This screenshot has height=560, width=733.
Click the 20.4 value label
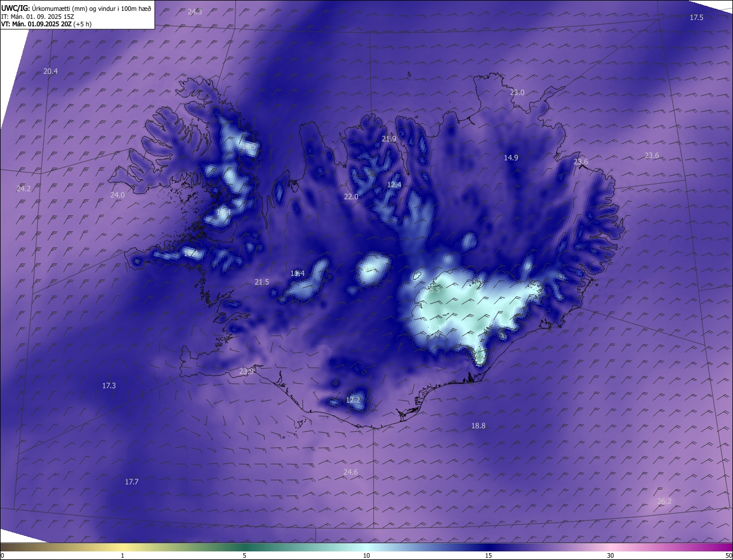point(50,71)
